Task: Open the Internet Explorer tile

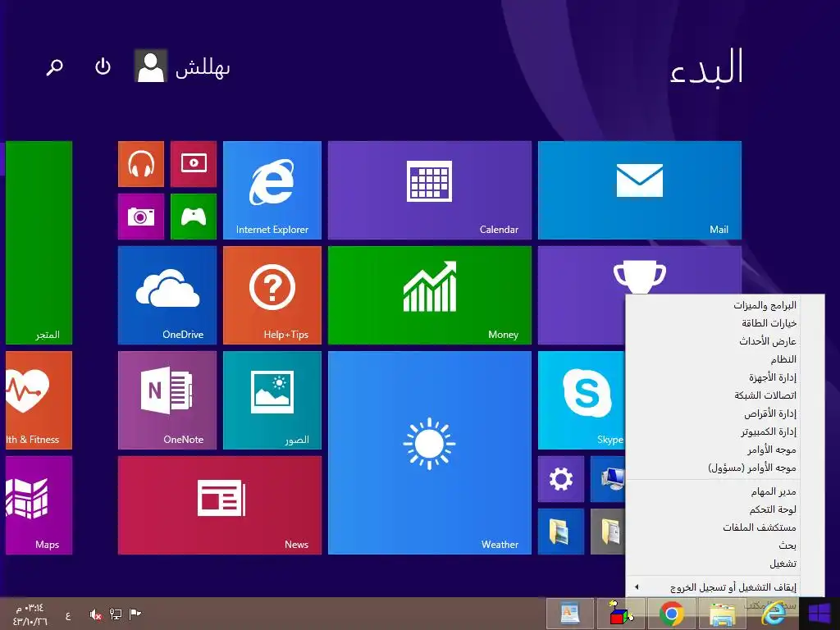Action: click(x=272, y=190)
